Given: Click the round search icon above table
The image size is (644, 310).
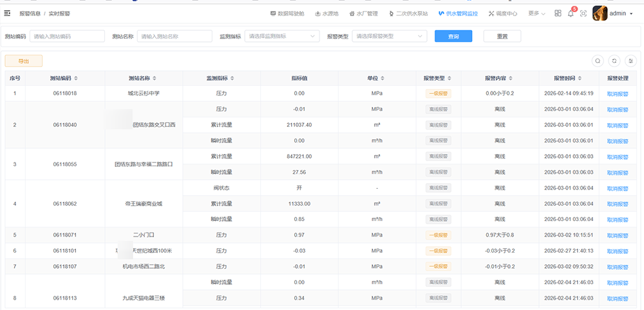Looking at the screenshot, I should (x=598, y=61).
